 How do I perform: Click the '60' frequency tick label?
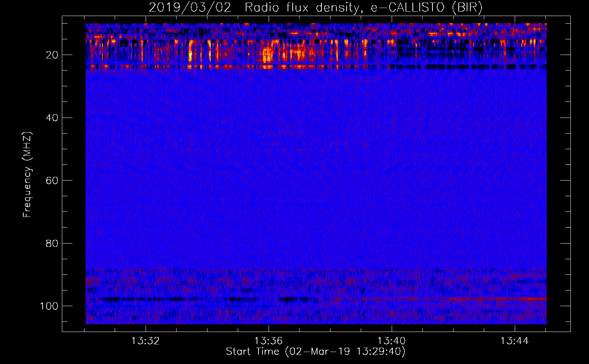[x=52, y=181]
